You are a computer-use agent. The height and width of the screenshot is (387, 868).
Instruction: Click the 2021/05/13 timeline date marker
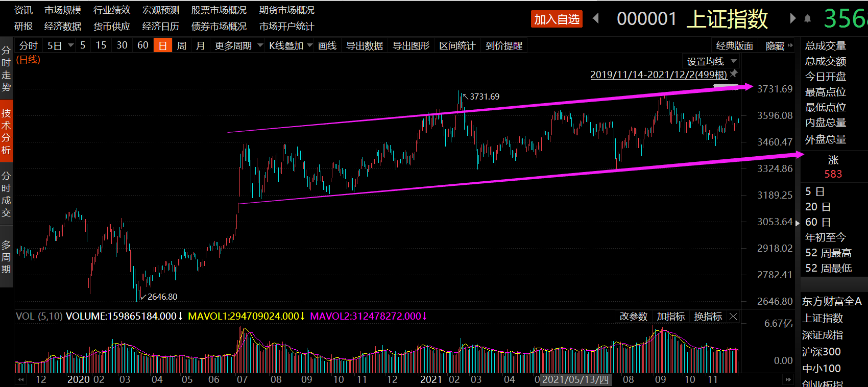pos(575,380)
